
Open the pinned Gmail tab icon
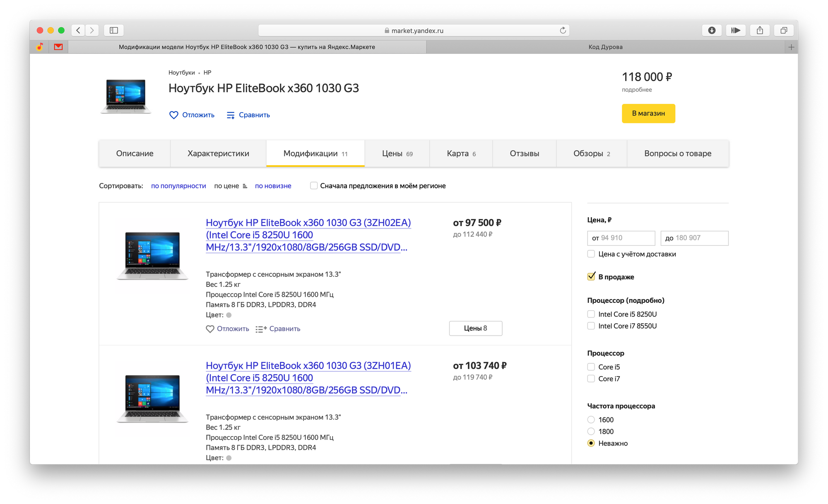(x=58, y=47)
